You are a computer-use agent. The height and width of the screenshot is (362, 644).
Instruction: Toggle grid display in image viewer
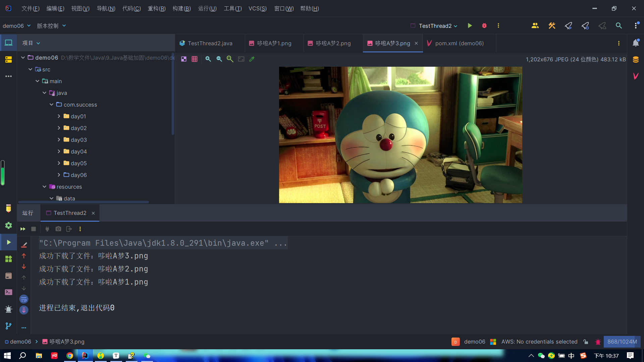point(195,59)
